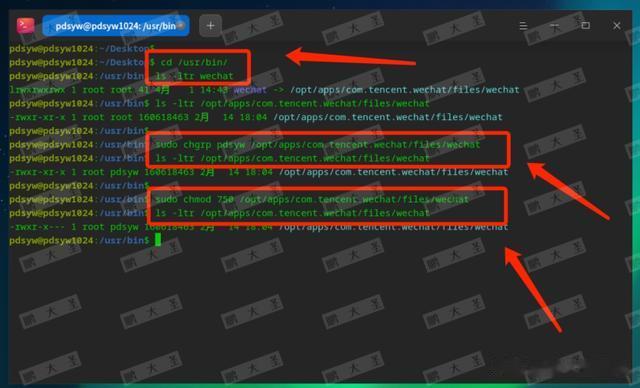Screen dimensions: 640x388
Task: Select the pdsyw@pdsyw1024: /usr/bin tab
Action: pos(116,26)
